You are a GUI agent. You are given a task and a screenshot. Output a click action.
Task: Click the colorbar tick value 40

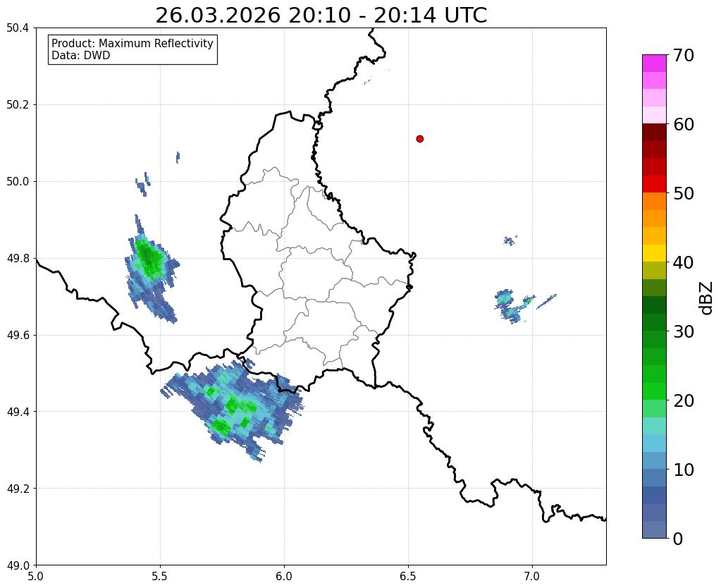pyautogui.click(x=684, y=262)
